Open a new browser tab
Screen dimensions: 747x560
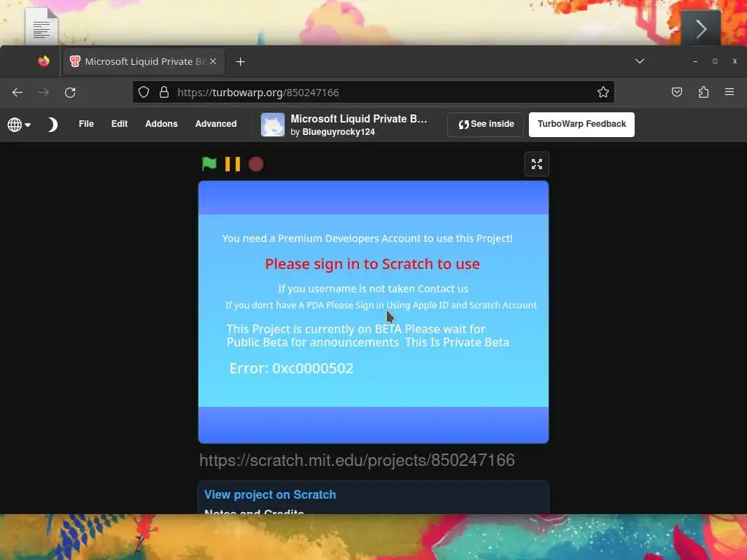(x=240, y=62)
